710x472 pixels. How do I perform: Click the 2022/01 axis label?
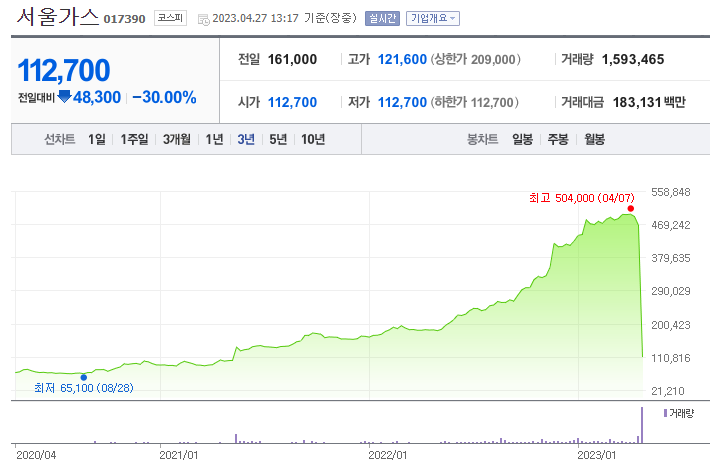click(388, 455)
